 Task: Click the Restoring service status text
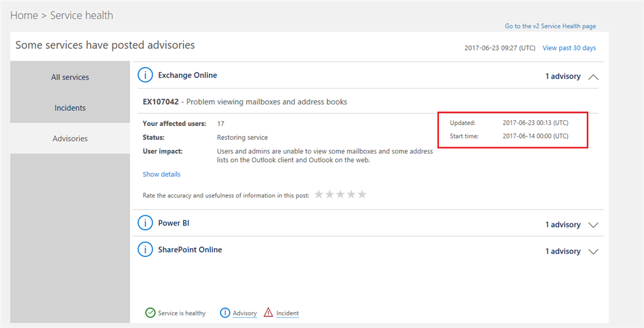[242, 137]
